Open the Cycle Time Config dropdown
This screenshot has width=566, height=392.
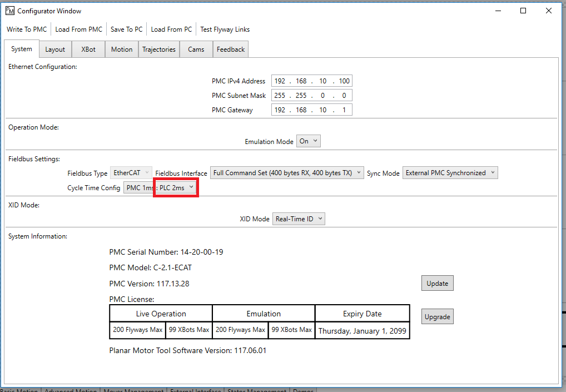point(176,188)
